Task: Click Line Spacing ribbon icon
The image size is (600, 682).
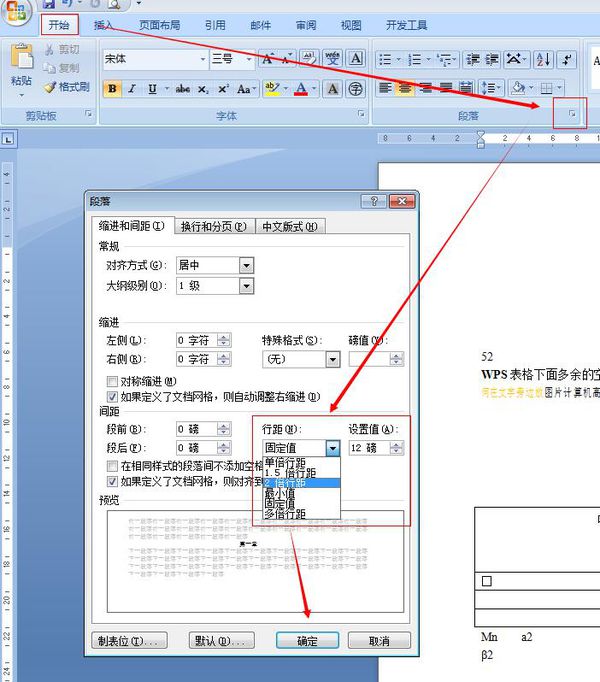Action: click(x=491, y=88)
